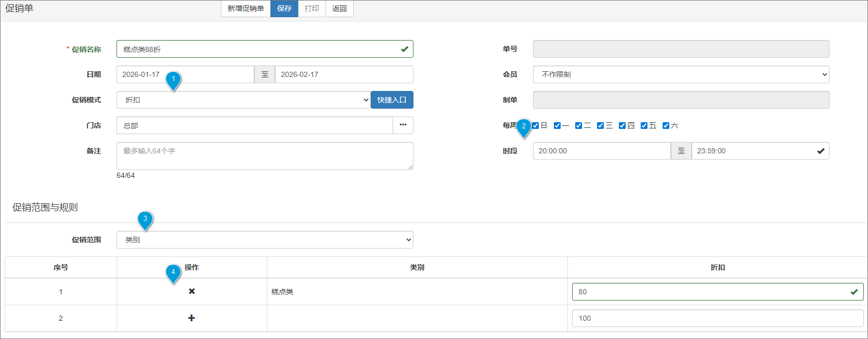Disable the 六 (Saturday) checkbox

[x=666, y=125]
